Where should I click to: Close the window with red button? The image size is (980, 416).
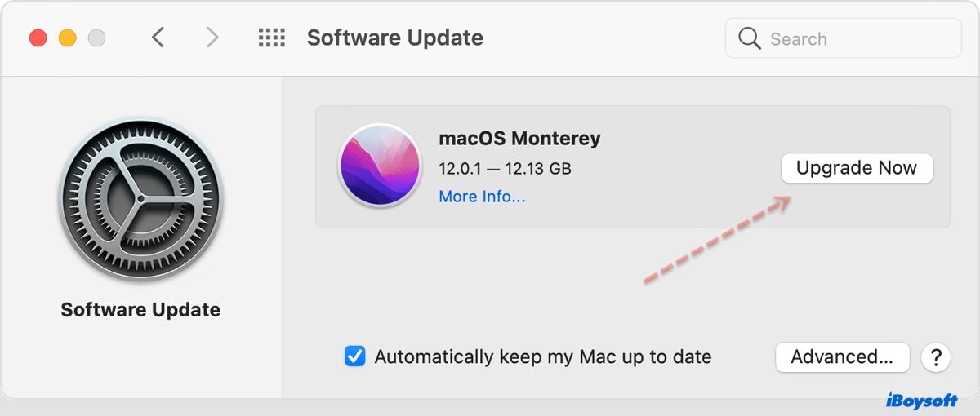(x=38, y=38)
